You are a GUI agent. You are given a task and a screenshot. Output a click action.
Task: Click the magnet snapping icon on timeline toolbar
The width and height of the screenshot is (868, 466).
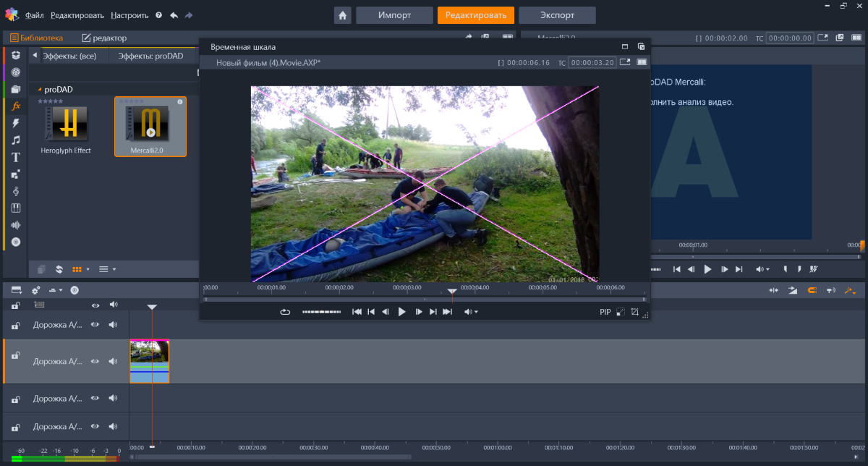(811, 290)
